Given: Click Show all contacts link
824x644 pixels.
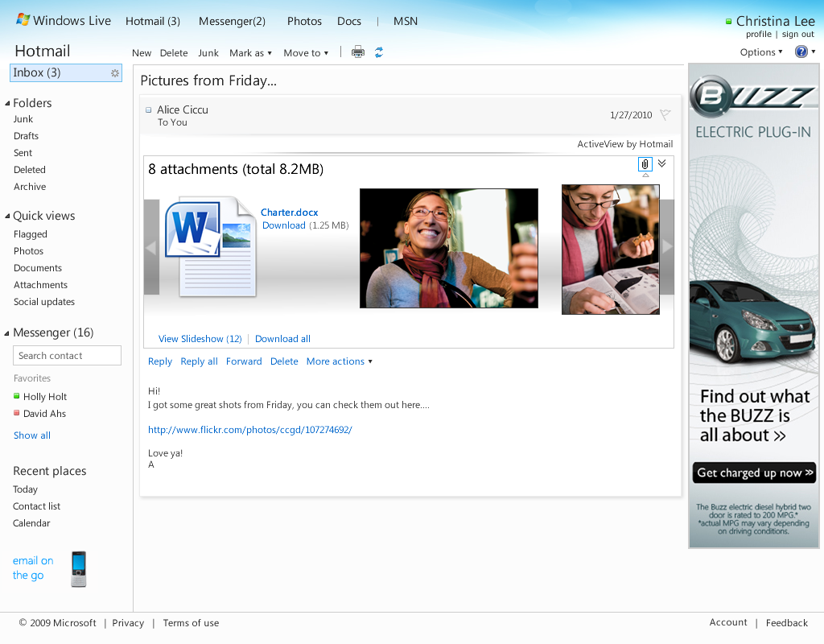Looking at the screenshot, I should (x=32, y=436).
